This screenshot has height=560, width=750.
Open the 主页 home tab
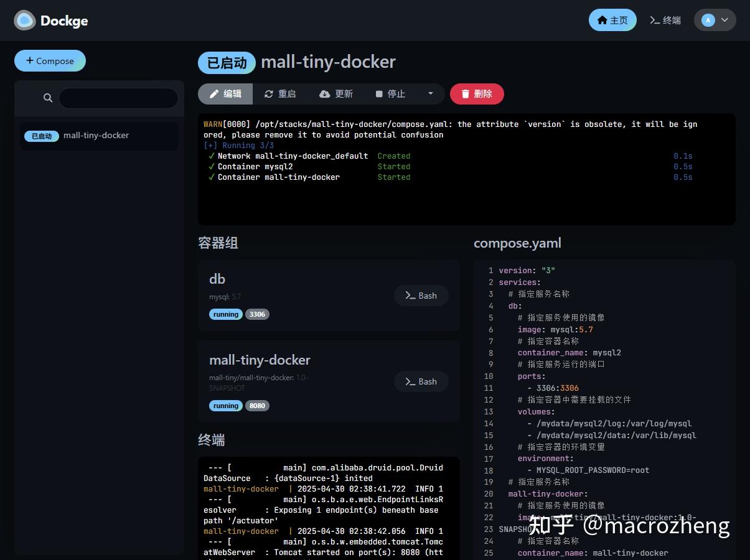tap(612, 20)
